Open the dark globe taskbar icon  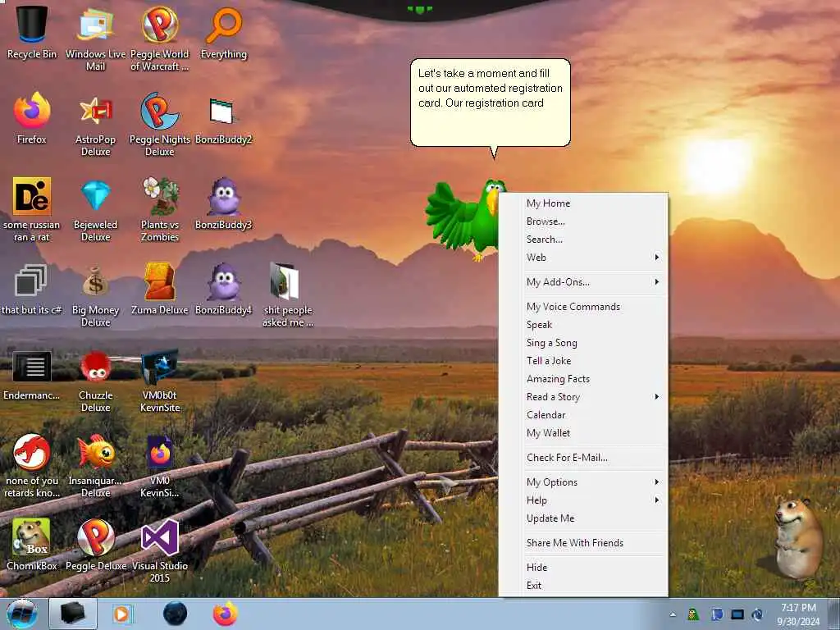176,614
